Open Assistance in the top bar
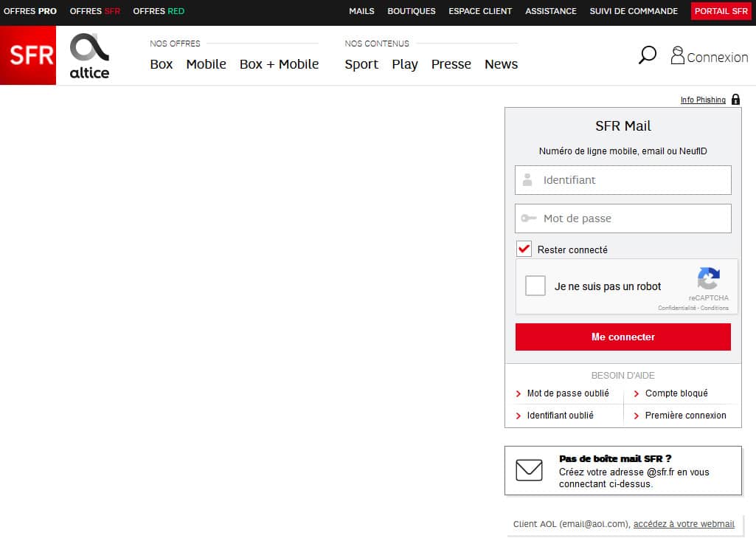This screenshot has height=544, width=756. [x=551, y=11]
